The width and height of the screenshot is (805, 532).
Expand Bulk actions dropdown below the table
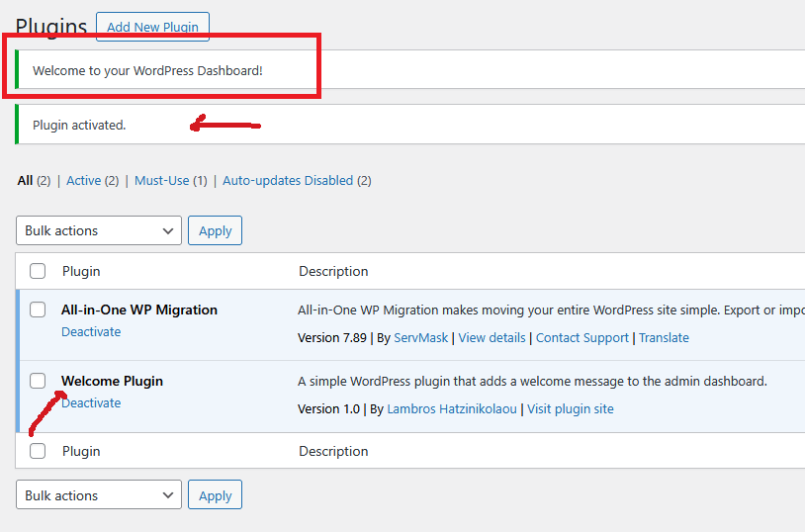pyautogui.click(x=99, y=495)
